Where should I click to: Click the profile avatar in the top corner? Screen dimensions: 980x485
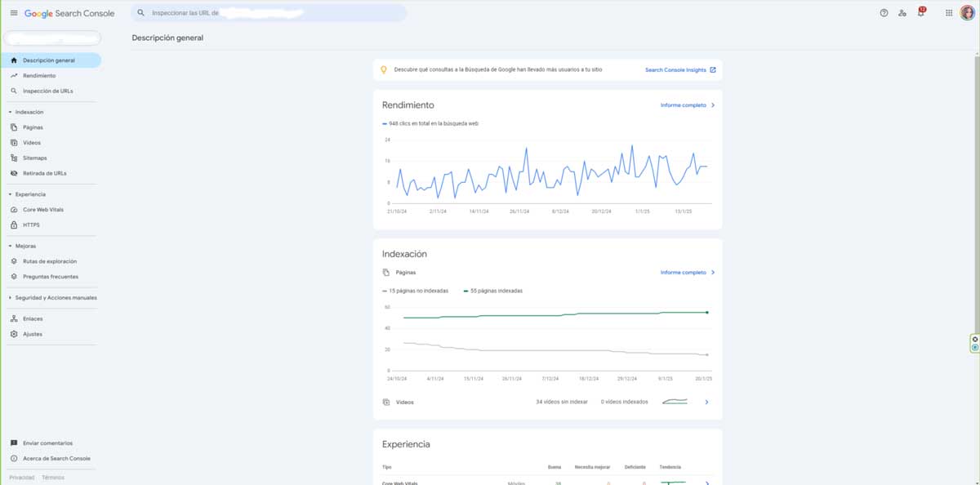click(968, 13)
